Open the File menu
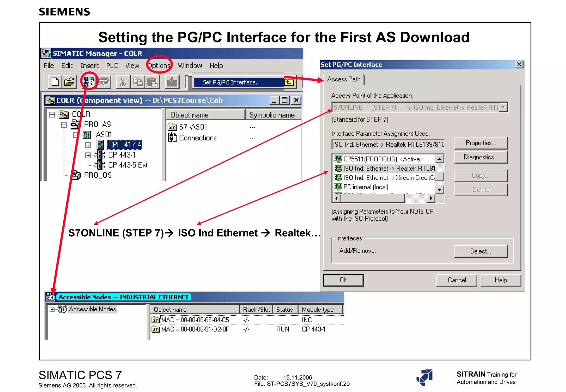The image size is (566, 392). [x=49, y=66]
